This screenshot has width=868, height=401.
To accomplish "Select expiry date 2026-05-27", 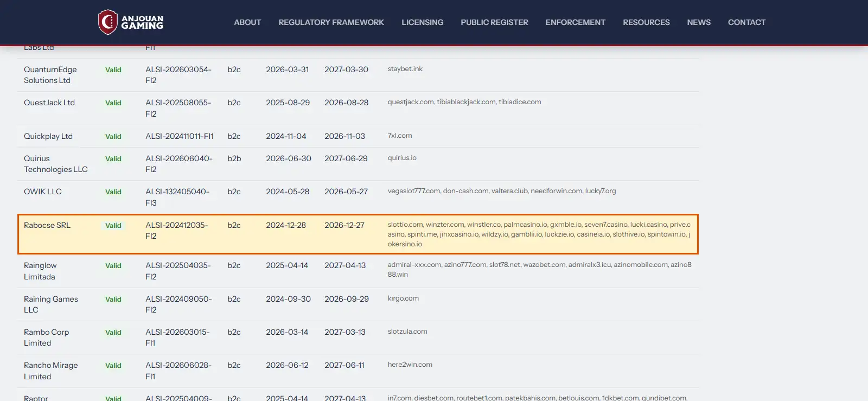I will pos(346,192).
